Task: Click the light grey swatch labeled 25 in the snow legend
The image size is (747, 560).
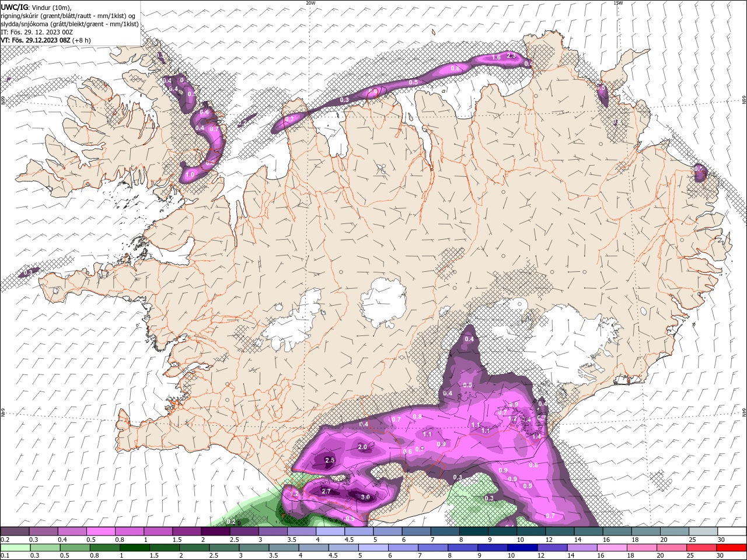Action: pos(703,531)
